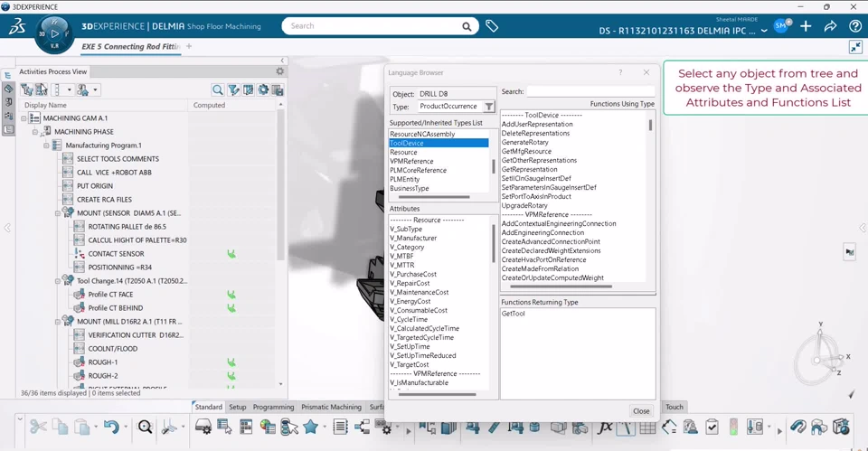Select ROUGH-1 operation in tree
The image size is (868, 451).
[103, 362]
